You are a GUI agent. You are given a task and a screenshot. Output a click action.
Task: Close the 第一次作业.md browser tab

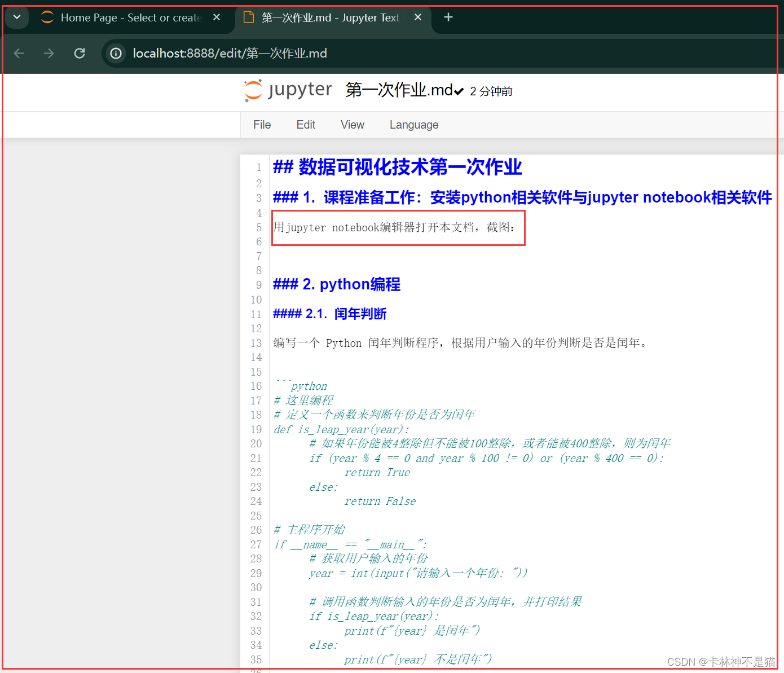click(x=418, y=17)
